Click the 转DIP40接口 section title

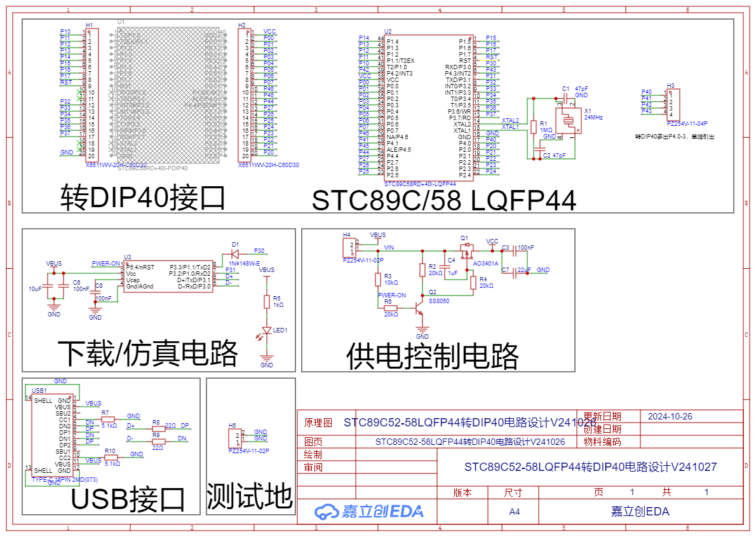click(x=143, y=198)
